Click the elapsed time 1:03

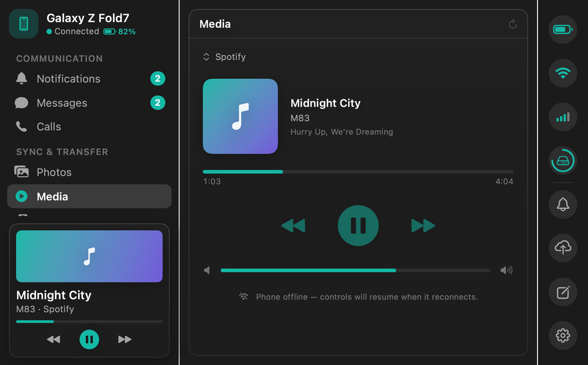pyautogui.click(x=212, y=181)
